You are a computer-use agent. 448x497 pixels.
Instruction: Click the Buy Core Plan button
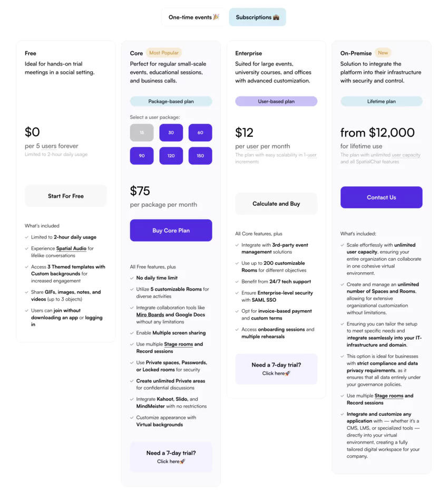pyautogui.click(x=171, y=230)
